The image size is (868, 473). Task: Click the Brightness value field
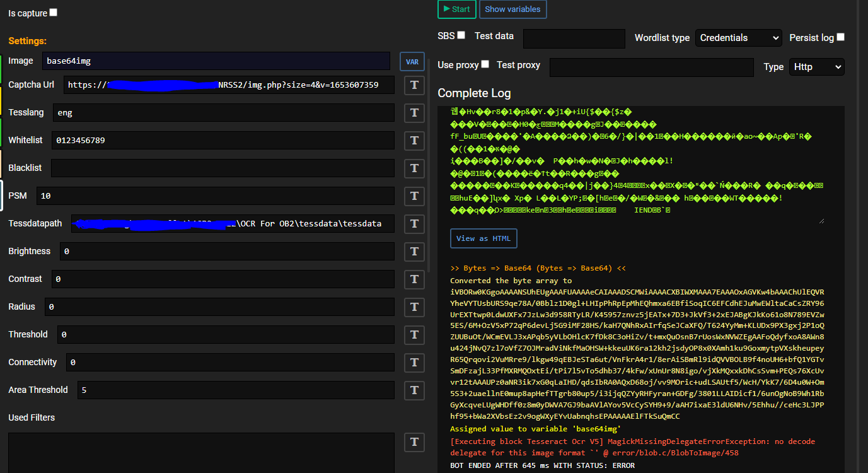(x=227, y=252)
